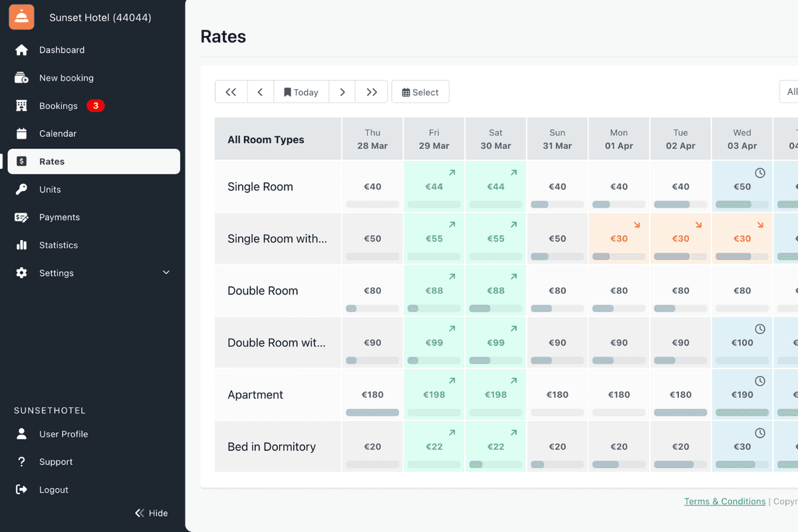Image resolution: width=798 pixels, height=532 pixels.
Task: Click the Calendar icon in sidebar
Action: coord(21,134)
